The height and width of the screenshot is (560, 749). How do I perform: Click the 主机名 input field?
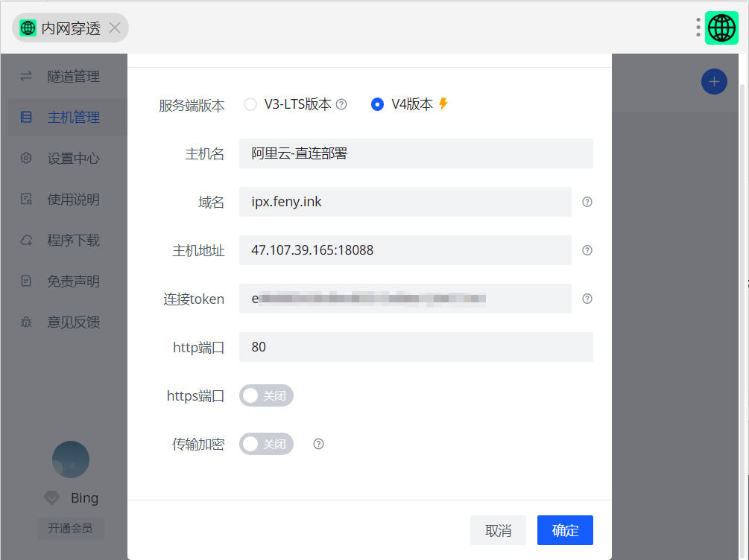click(416, 153)
